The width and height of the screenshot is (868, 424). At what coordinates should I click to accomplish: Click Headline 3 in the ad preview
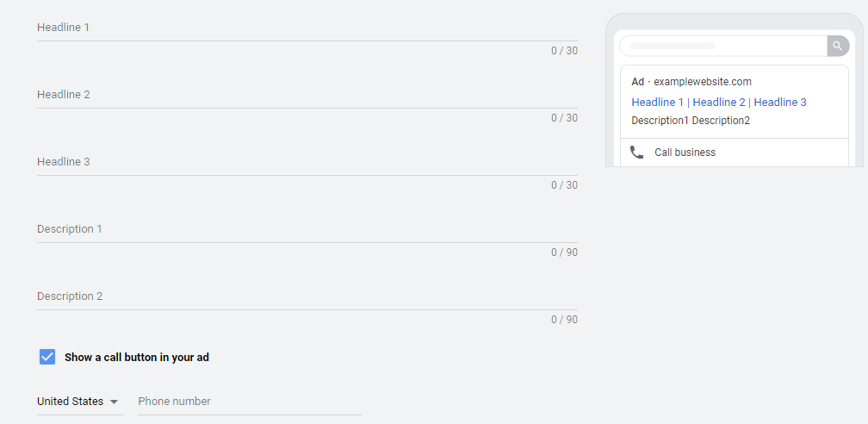point(780,102)
